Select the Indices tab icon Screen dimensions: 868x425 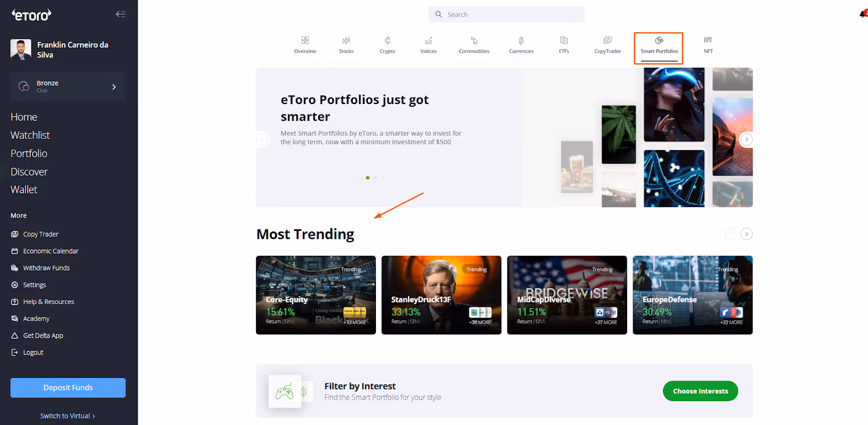tap(429, 40)
